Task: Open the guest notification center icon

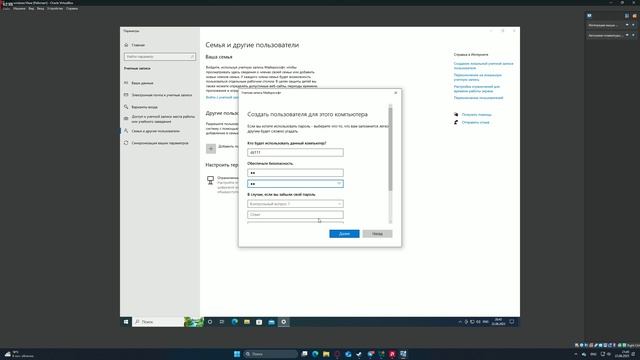Action: (511, 322)
